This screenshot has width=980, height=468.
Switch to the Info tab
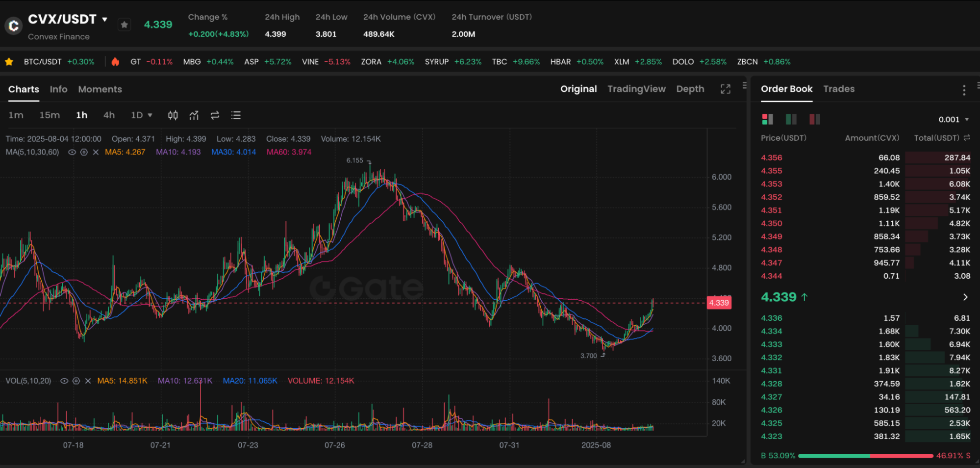pos(58,89)
